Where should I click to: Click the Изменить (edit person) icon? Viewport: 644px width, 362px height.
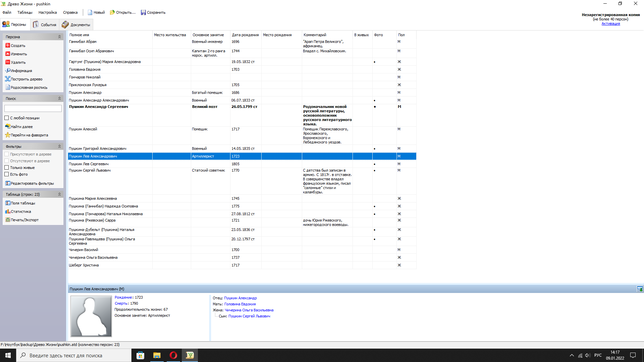8,54
